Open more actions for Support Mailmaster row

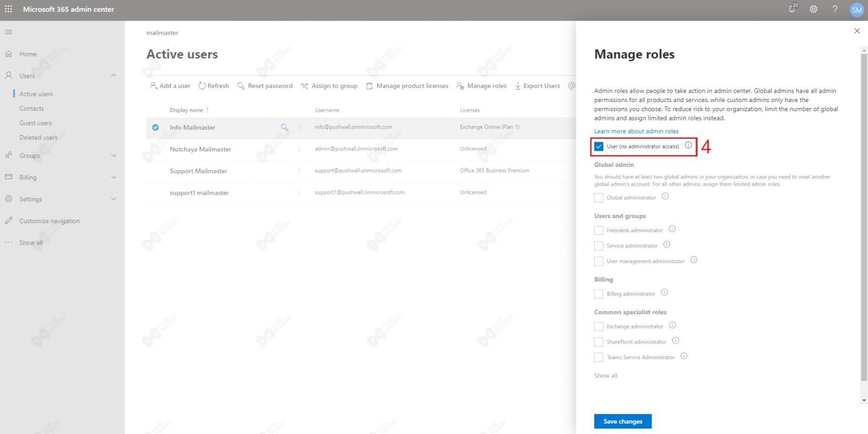point(299,170)
